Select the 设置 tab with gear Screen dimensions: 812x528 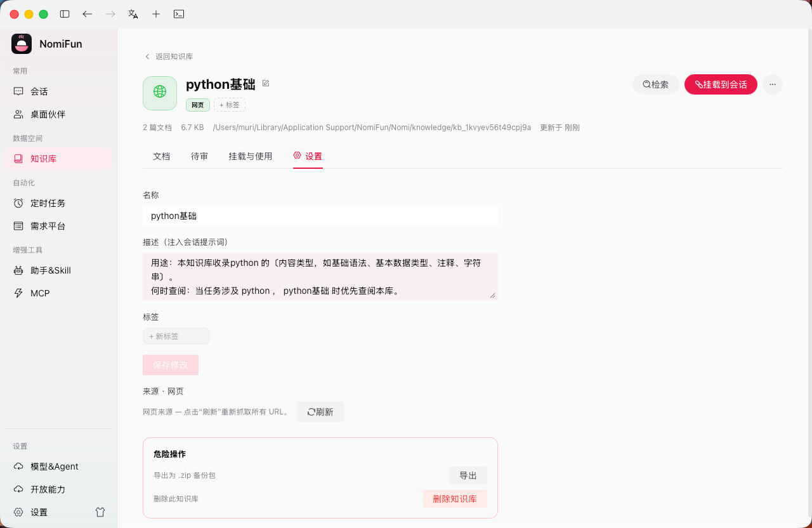308,156
